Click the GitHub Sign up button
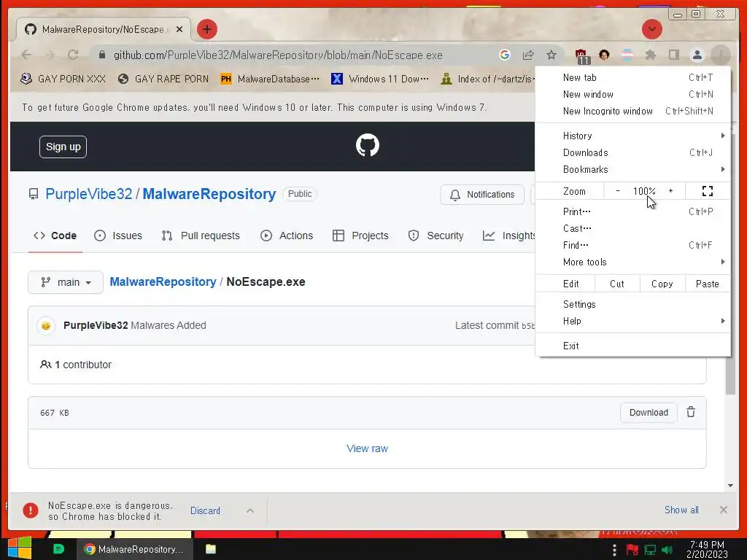 coord(63,147)
